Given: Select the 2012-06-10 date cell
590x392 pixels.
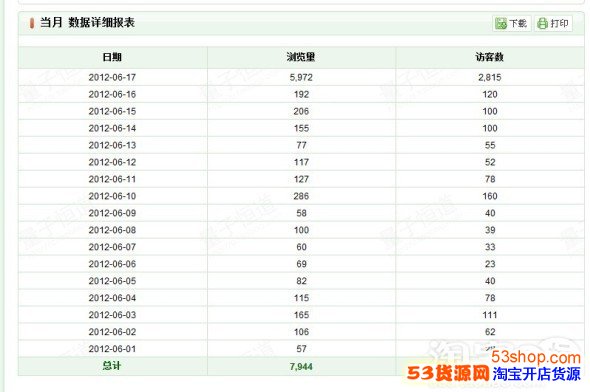Looking at the screenshot, I should point(112,196).
